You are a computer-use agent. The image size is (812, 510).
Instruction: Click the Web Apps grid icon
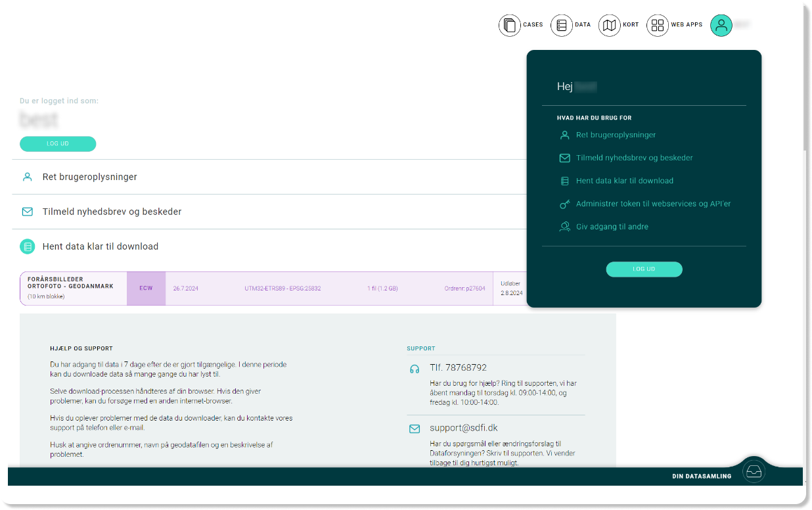(x=658, y=25)
